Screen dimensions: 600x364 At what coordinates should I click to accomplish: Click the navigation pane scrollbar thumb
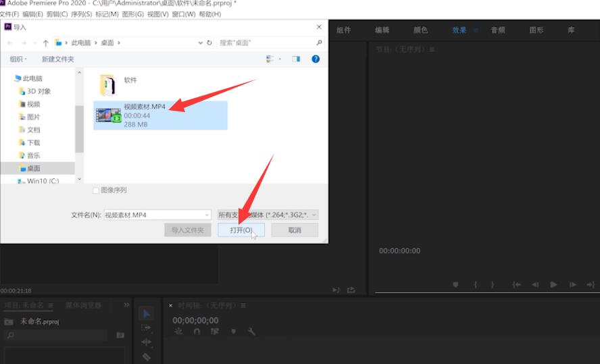point(79,129)
